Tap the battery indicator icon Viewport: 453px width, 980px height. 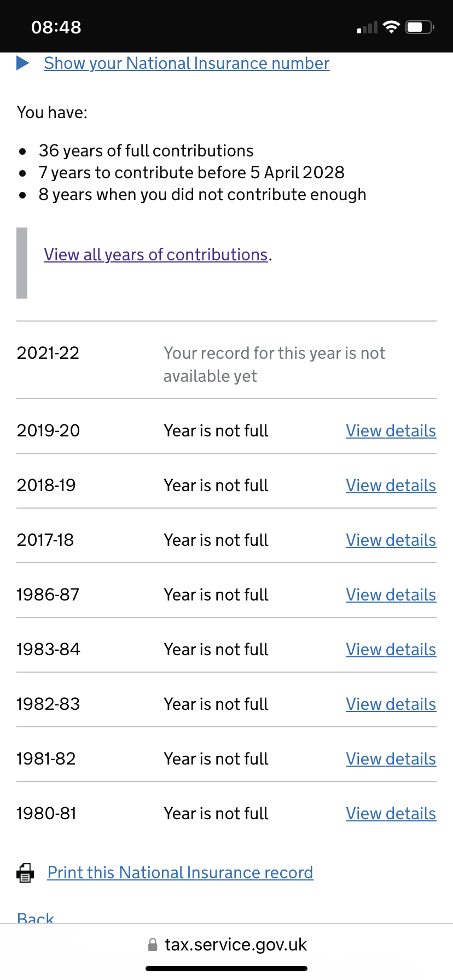420,27
